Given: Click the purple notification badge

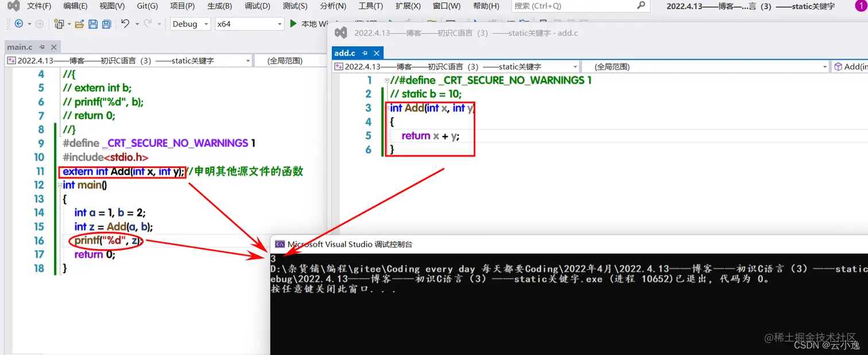Looking at the screenshot, I should click(x=862, y=6).
